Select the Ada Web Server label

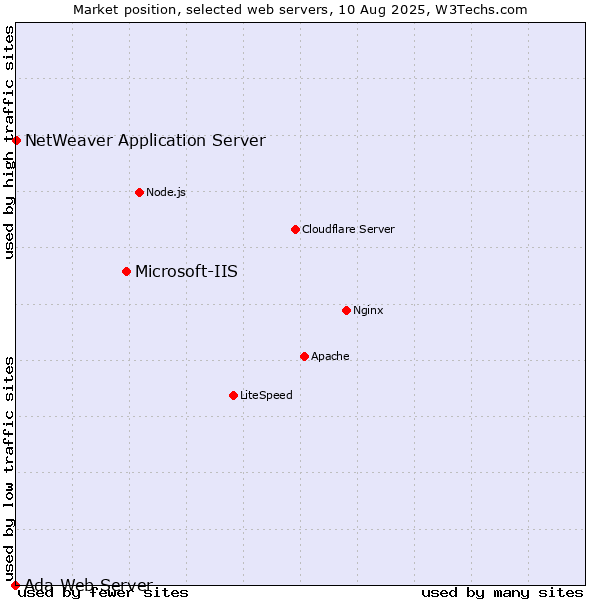coord(89,585)
